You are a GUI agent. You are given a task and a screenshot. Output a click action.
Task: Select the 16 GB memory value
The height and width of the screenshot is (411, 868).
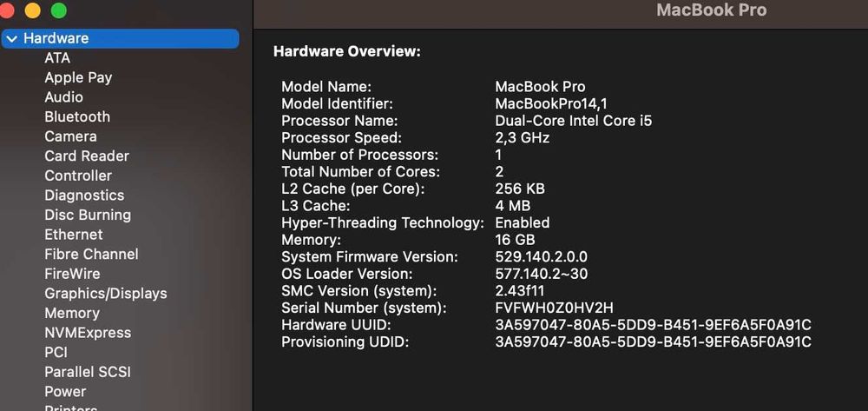[515, 240]
